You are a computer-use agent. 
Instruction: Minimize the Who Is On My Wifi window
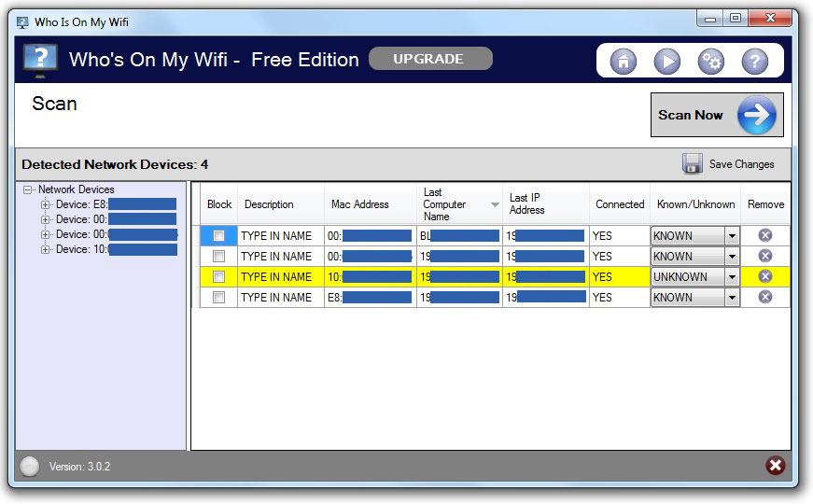710,19
